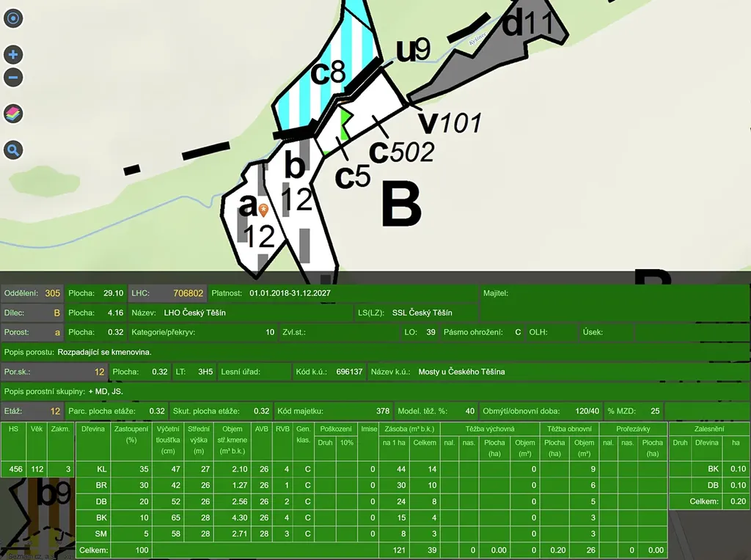Click the Oddělení value 305
Image resolution: width=751 pixels, height=560 pixels.
pyautogui.click(x=52, y=293)
